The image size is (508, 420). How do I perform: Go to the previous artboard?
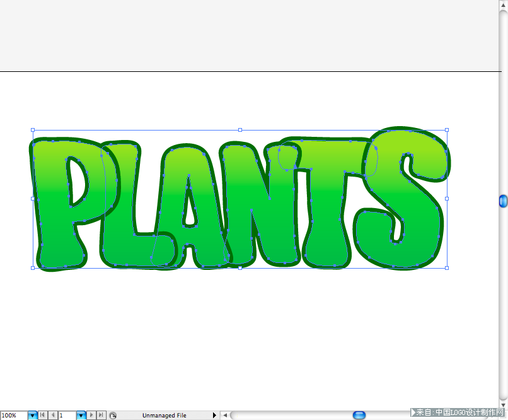pyautogui.click(x=53, y=415)
